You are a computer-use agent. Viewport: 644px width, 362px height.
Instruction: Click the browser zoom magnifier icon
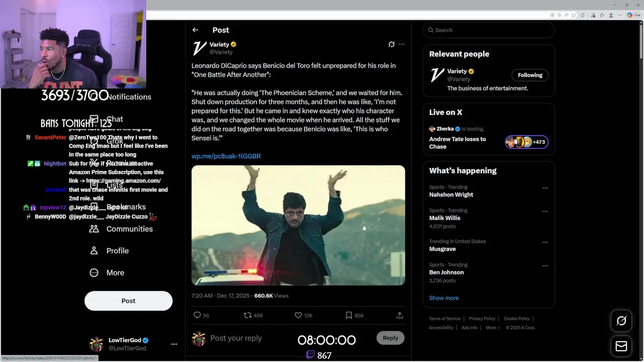coord(559,15)
